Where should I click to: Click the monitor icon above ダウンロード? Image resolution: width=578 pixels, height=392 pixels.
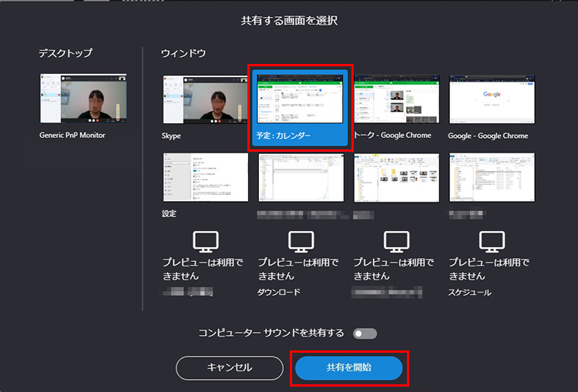[301, 241]
